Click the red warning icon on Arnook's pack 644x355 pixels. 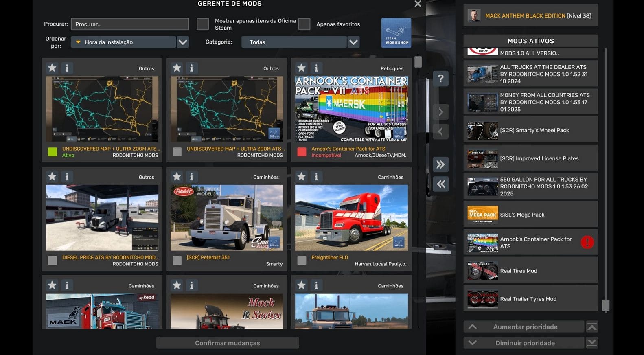coord(587,242)
